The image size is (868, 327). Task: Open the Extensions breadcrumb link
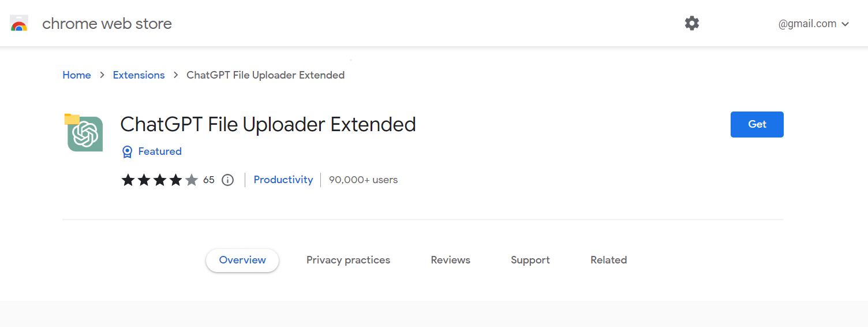pyautogui.click(x=139, y=75)
